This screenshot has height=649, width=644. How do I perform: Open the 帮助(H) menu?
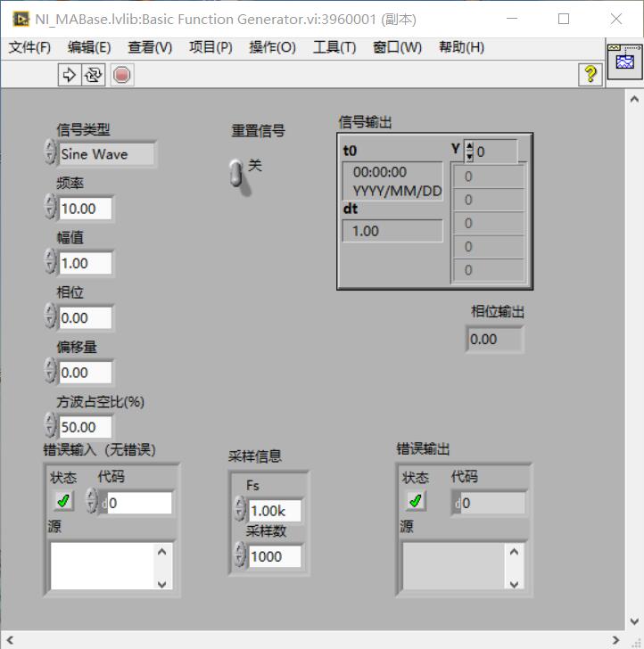pyautogui.click(x=461, y=47)
